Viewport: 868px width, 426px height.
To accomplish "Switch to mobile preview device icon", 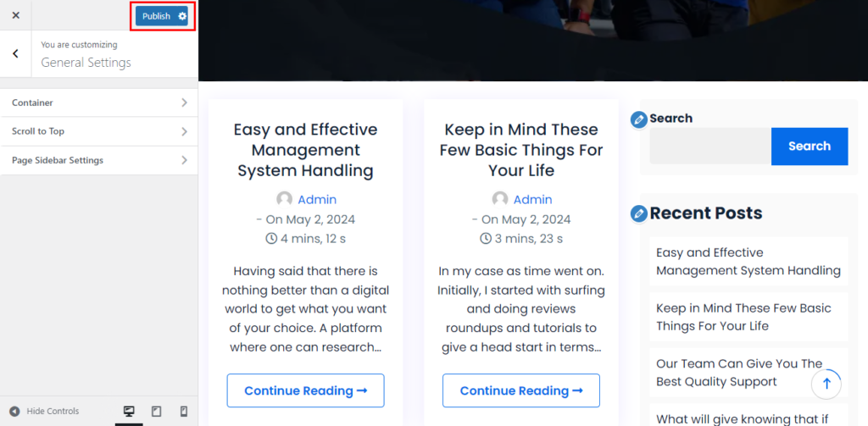I will [x=183, y=411].
